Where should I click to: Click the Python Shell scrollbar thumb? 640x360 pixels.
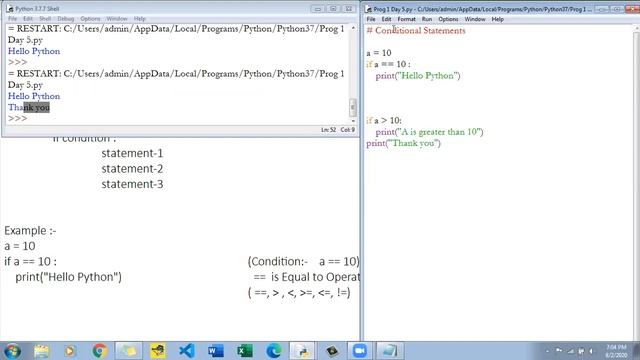pyautogui.click(x=353, y=107)
